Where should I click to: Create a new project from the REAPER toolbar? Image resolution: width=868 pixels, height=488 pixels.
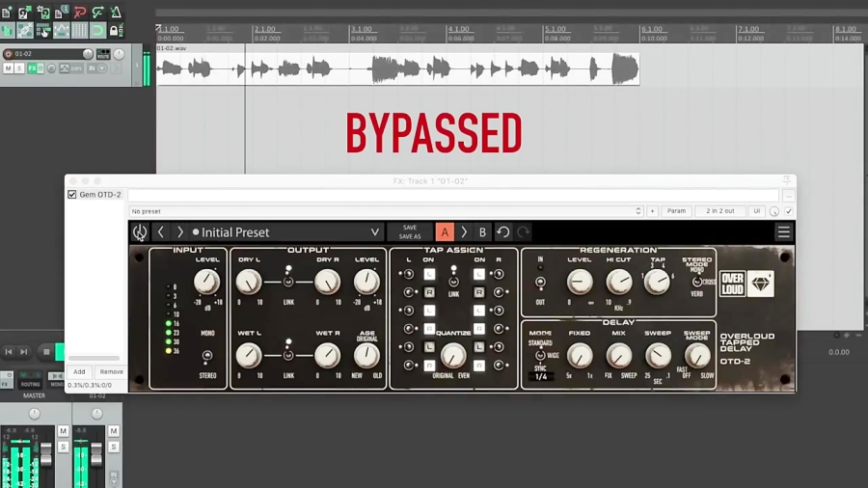7,12
